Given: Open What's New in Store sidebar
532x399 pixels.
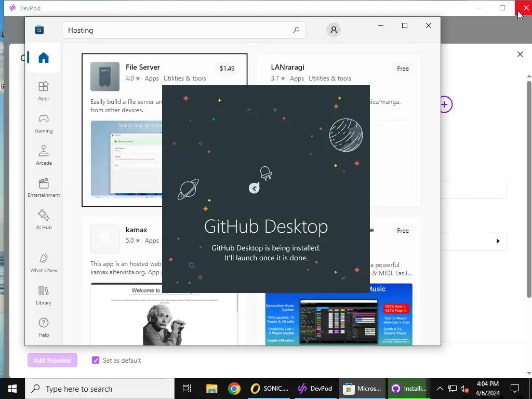Looking at the screenshot, I should click(44, 263).
